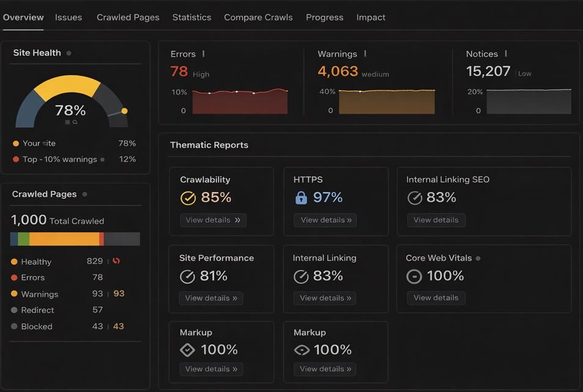This screenshot has height=392, width=583.
Task: Click the info dot next to Site Health
Action: point(69,53)
